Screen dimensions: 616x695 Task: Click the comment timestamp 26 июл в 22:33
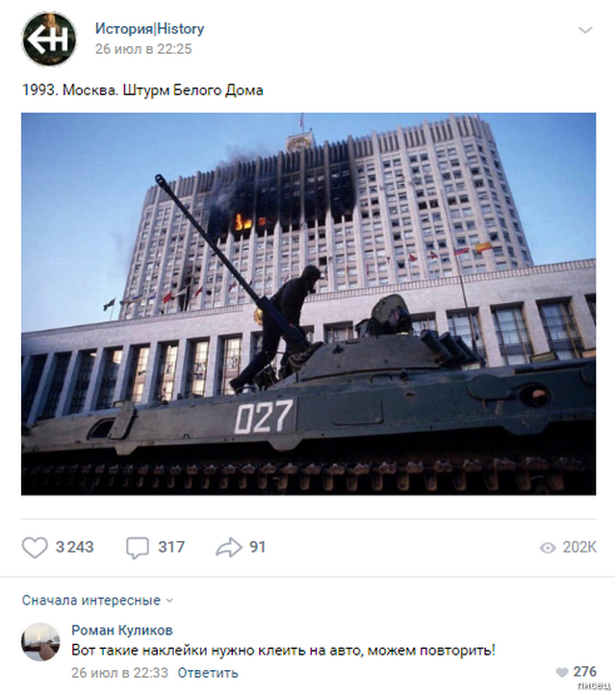point(119,673)
